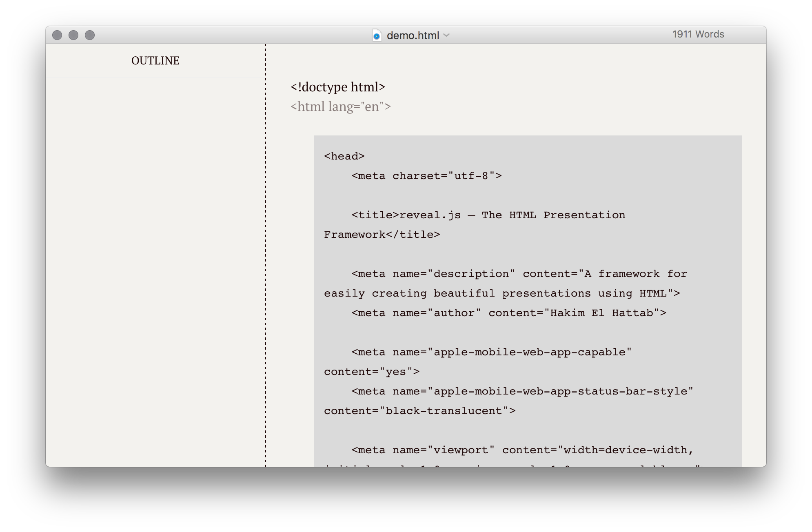Viewport: 812px width, 532px height.
Task: Click the green zoom traffic light
Action: [89, 35]
